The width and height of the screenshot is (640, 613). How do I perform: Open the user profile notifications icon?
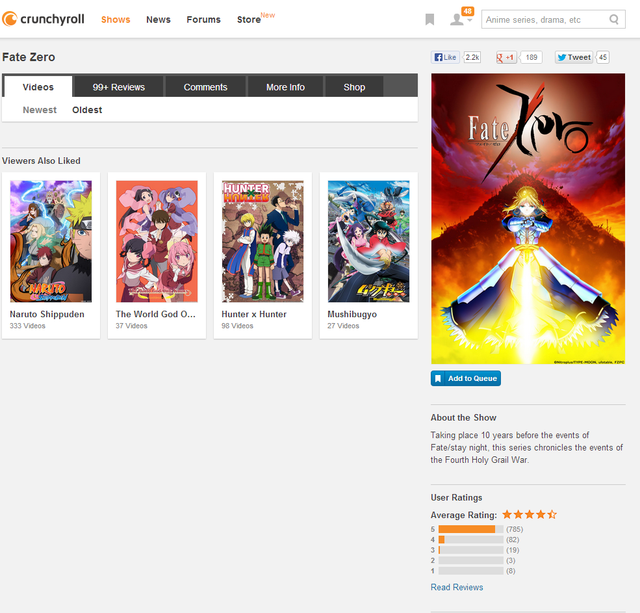(x=458, y=19)
